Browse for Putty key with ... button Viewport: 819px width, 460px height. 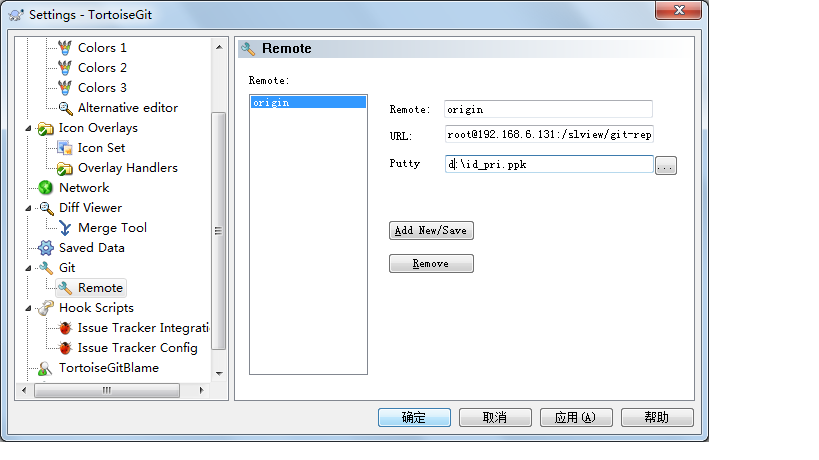point(665,166)
